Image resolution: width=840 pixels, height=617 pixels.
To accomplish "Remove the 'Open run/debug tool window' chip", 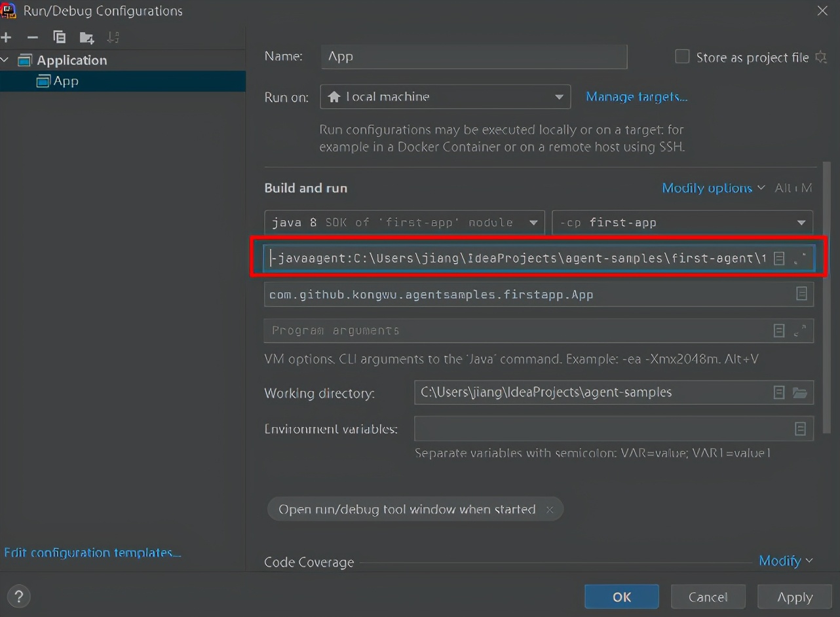I will click(x=550, y=510).
